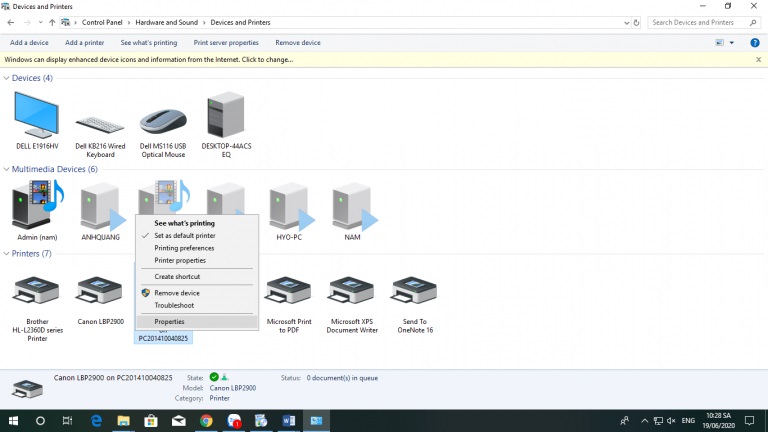Select the Admin (nam) multimedia device
This screenshot has height=432, width=768.
point(37,205)
